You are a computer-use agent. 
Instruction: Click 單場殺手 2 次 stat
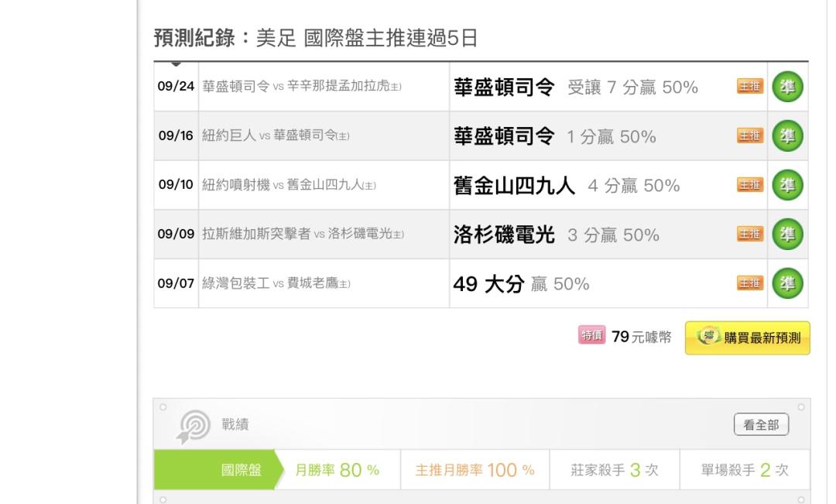[745, 470]
